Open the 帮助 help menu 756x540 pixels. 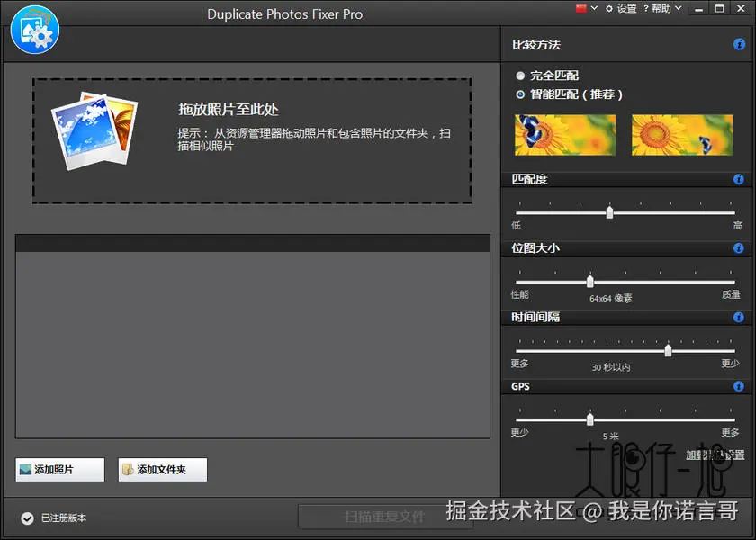pyautogui.click(x=662, y=8)
